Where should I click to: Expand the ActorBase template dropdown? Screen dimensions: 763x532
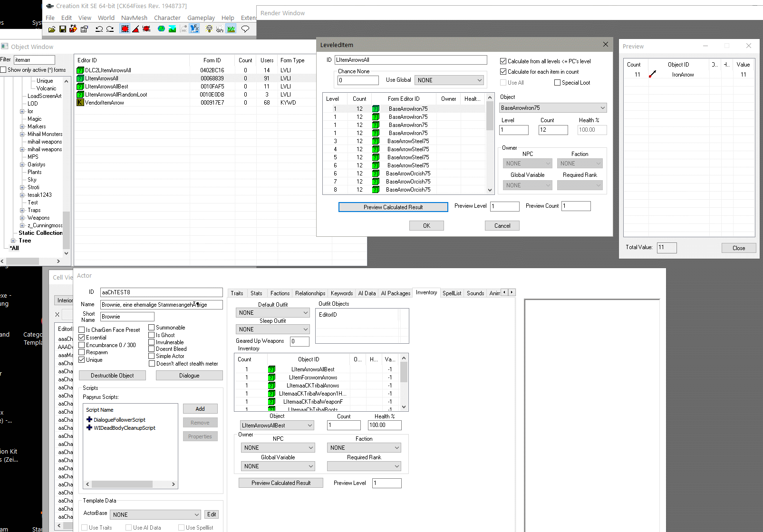tap(155, 515)
